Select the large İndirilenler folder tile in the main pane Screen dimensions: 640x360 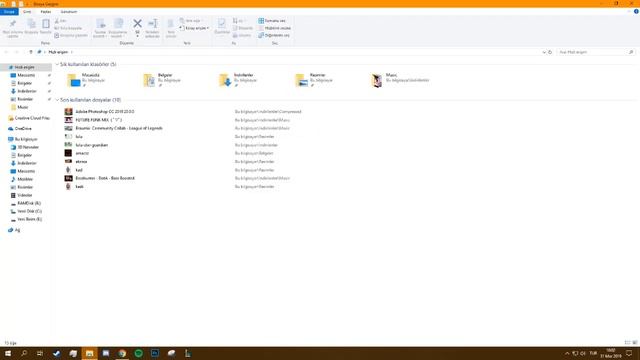click(x=238, y=80)
